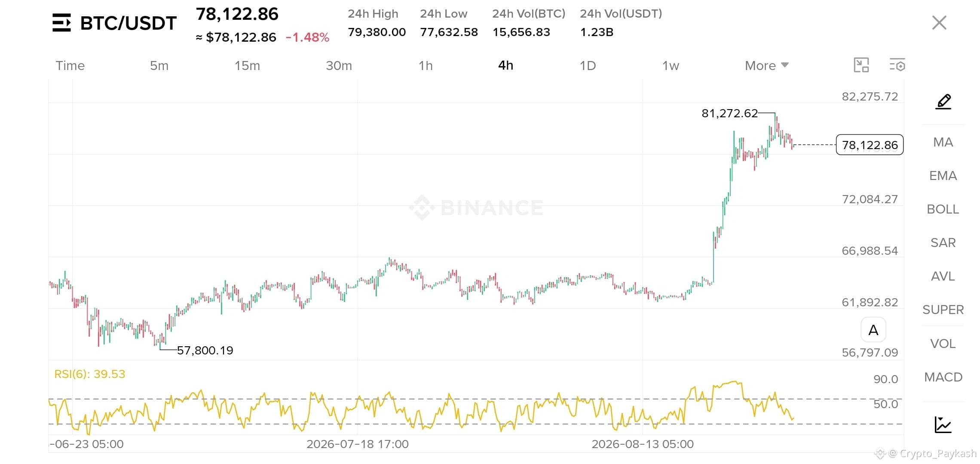Enable the BOLL indicator
980x464 pixels.
click(x=943, y=209)
